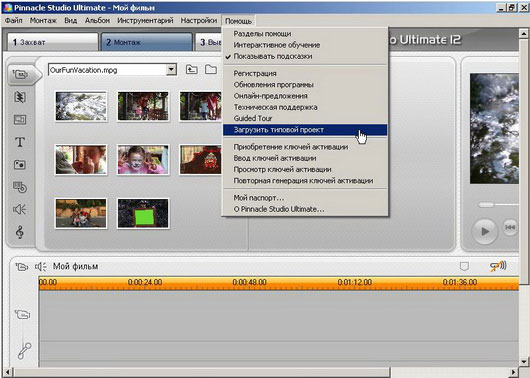Open the Инструментарий menu

pos(145,21)
